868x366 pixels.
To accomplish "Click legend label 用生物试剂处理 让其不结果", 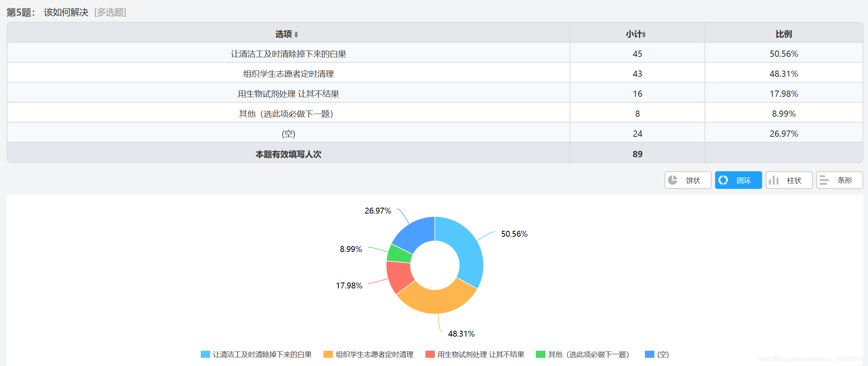I will tap(481, 354).
